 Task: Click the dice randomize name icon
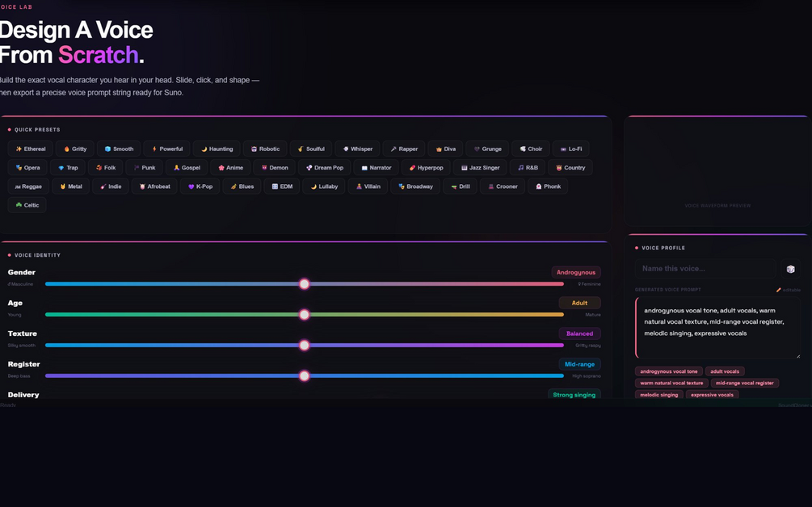point(790,269)
